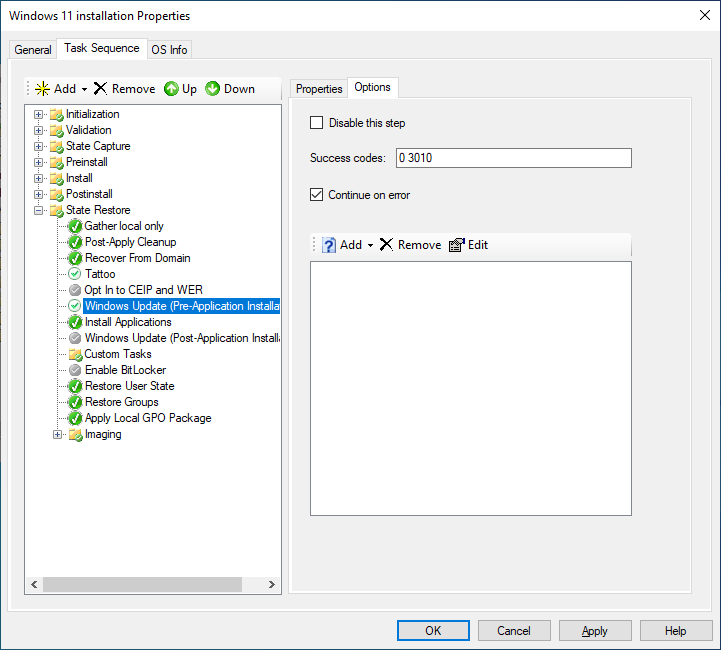Open the conditions Add dropdown arrow
Screen dimensions: 721x650
point(370,245)
